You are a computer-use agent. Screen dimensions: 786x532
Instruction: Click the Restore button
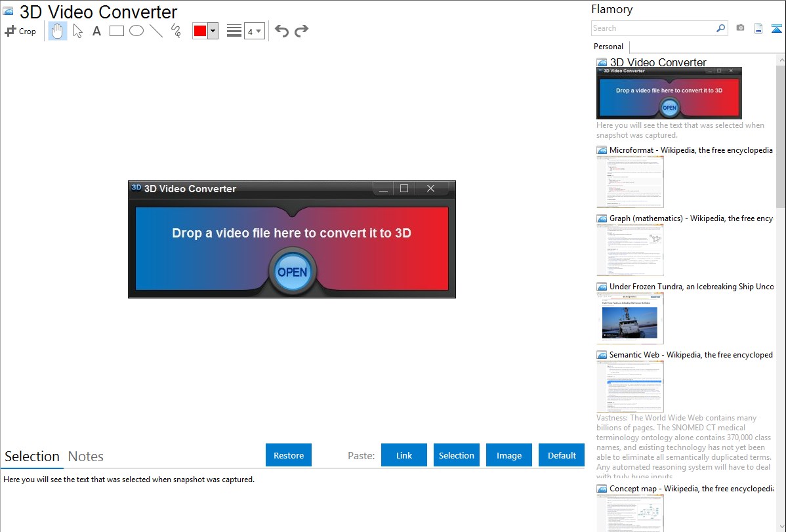[289, 455]
